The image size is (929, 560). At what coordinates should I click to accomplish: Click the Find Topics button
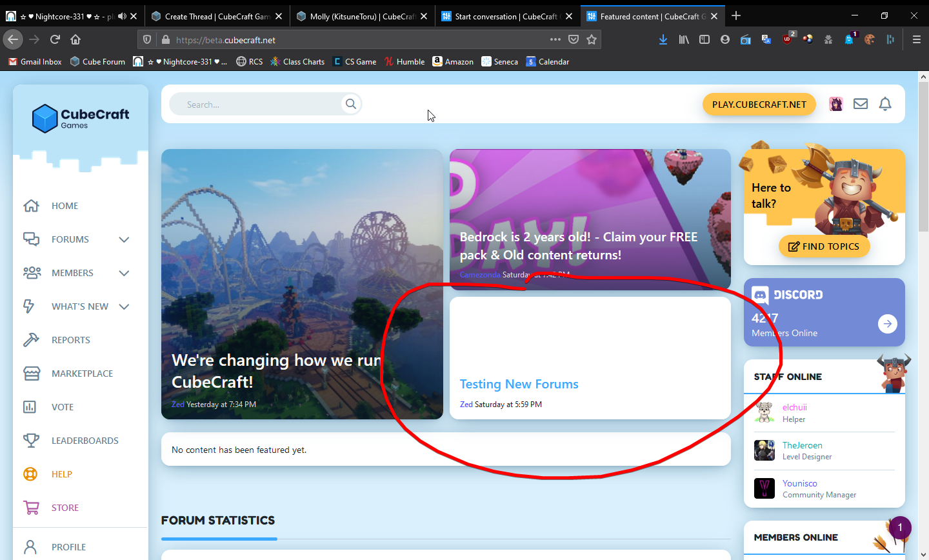pyautogui.click(x=824, y=246)
